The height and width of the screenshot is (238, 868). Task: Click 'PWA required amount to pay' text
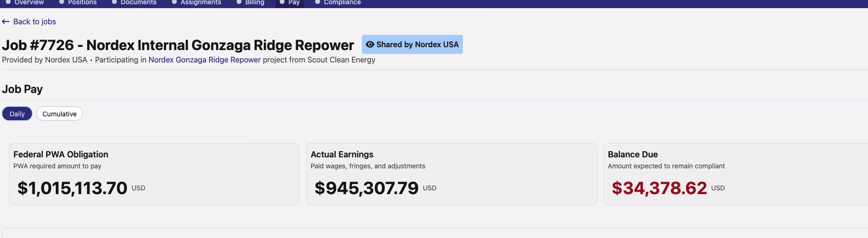[57, 166]
